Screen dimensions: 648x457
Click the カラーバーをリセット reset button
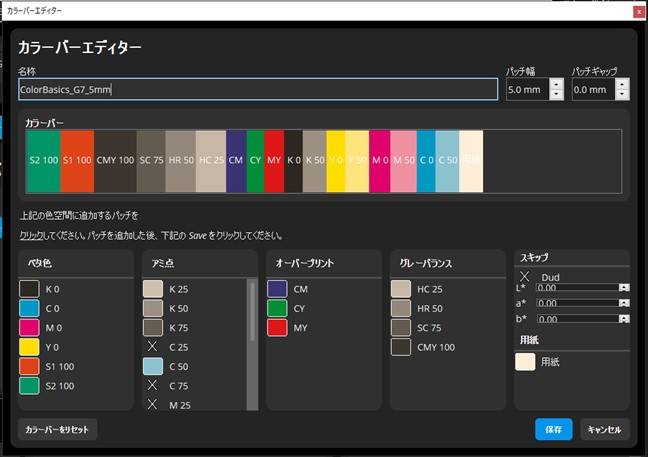[x=57, y=429]
